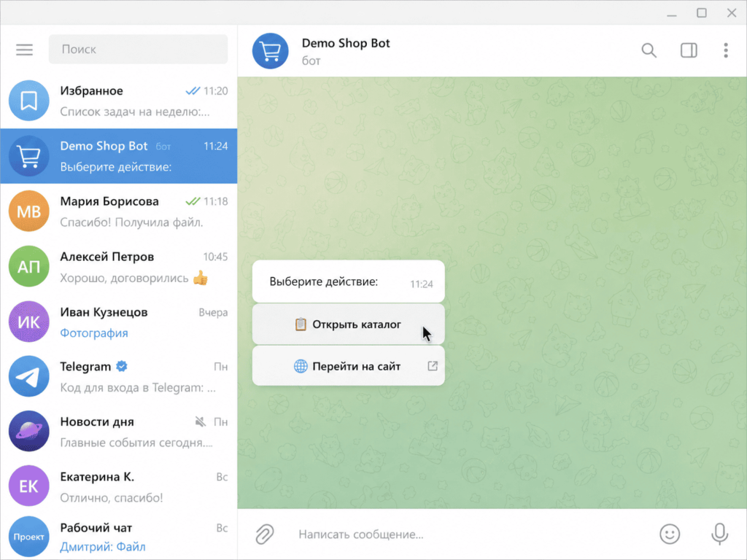Click the Код для входа в Telegram preview
The width and height of the screenshot is (747, 560).
tap(138, 388)
